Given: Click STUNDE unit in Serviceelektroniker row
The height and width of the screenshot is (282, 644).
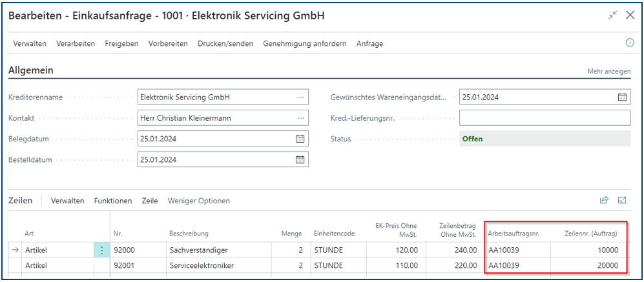Looking at the screenshot, I should (x=328, y=266).
